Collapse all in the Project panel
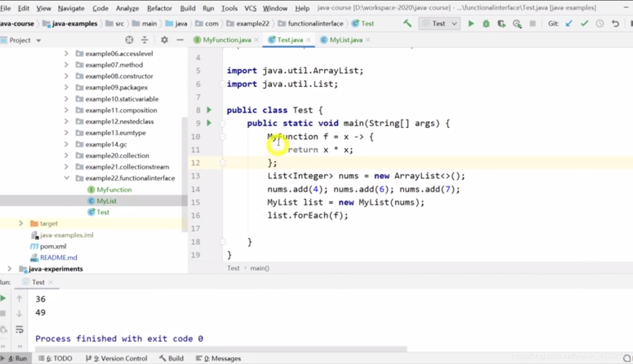Image resolution: width=633 pixels, height=364 pixels. coord(145,40)
